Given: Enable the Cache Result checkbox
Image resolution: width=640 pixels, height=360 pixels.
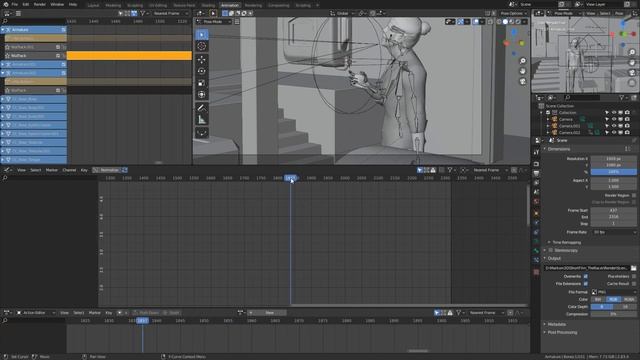Looking at the screenshot, I should 634,284.
